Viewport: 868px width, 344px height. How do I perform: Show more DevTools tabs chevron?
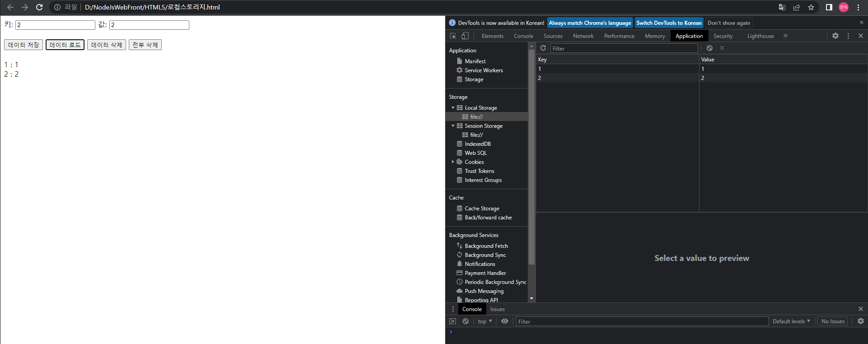tap(785, 36)
